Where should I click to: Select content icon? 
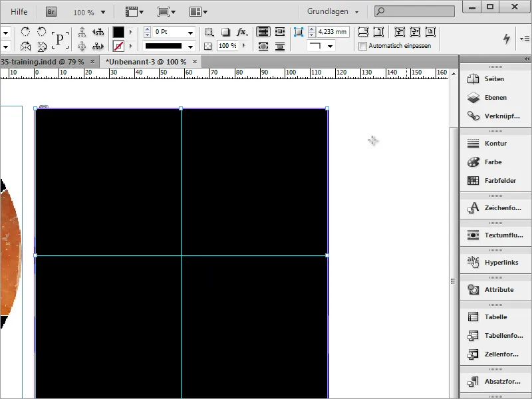tap(82, 46)
